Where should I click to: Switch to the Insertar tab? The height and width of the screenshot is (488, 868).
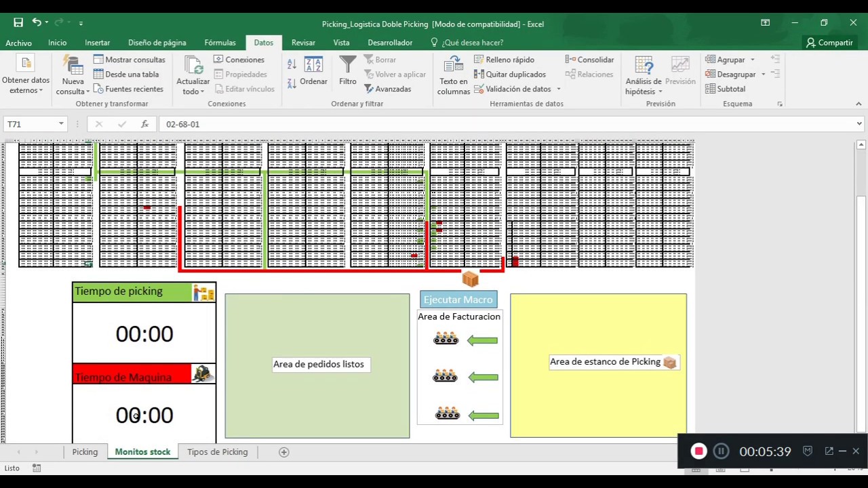click(98, 43)
